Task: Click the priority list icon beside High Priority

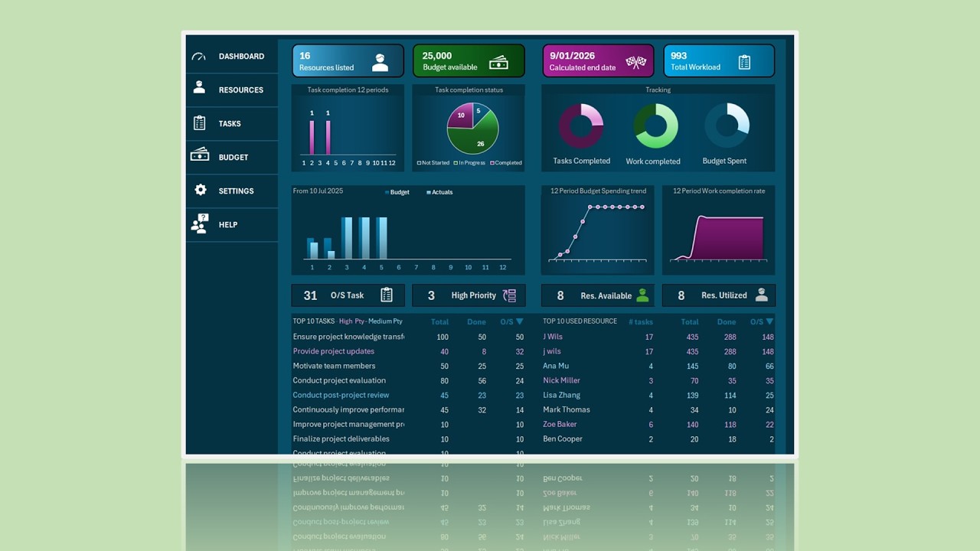Action: click(x=509, y=295)
